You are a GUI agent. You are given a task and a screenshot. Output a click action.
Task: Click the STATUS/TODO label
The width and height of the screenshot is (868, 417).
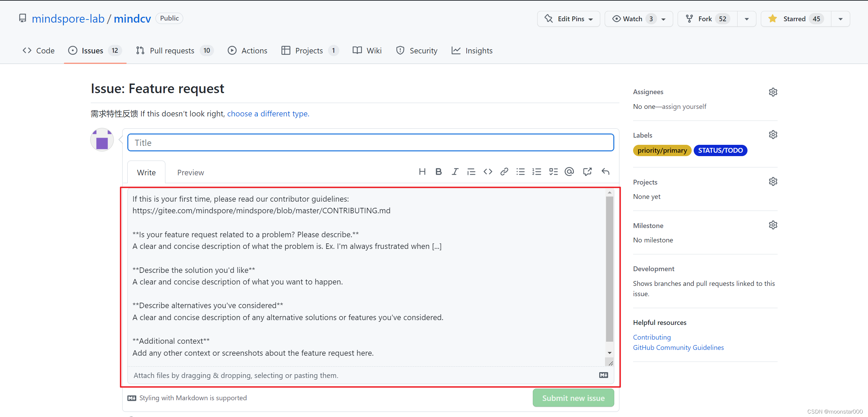point(720,150)
